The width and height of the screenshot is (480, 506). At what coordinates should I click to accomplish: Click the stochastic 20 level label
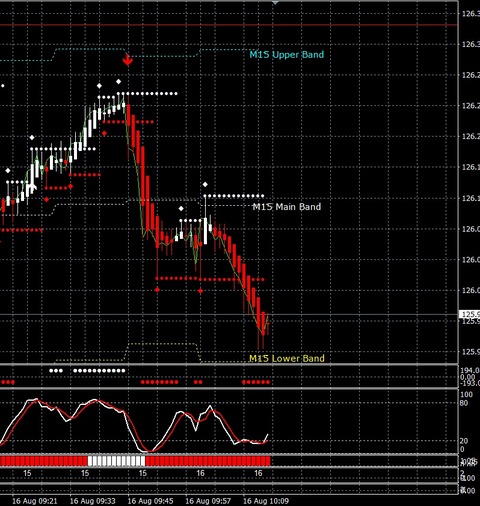tap(464, 441)
